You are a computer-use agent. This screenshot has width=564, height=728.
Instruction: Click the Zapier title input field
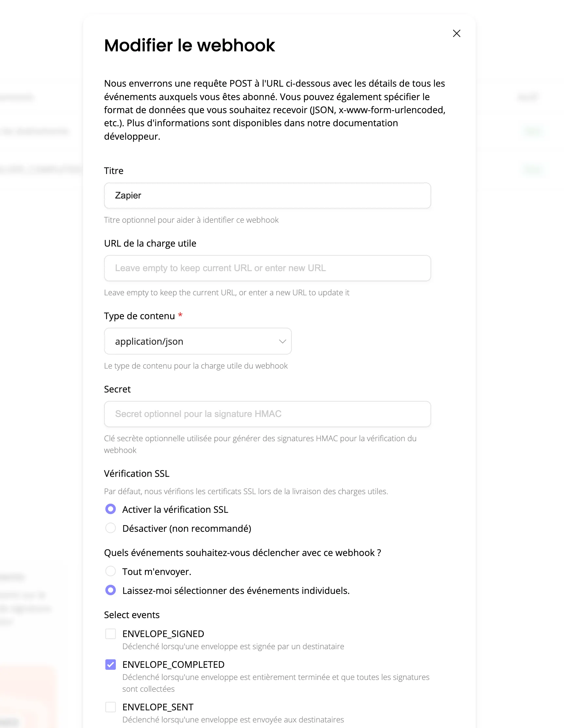coord(267,196)
